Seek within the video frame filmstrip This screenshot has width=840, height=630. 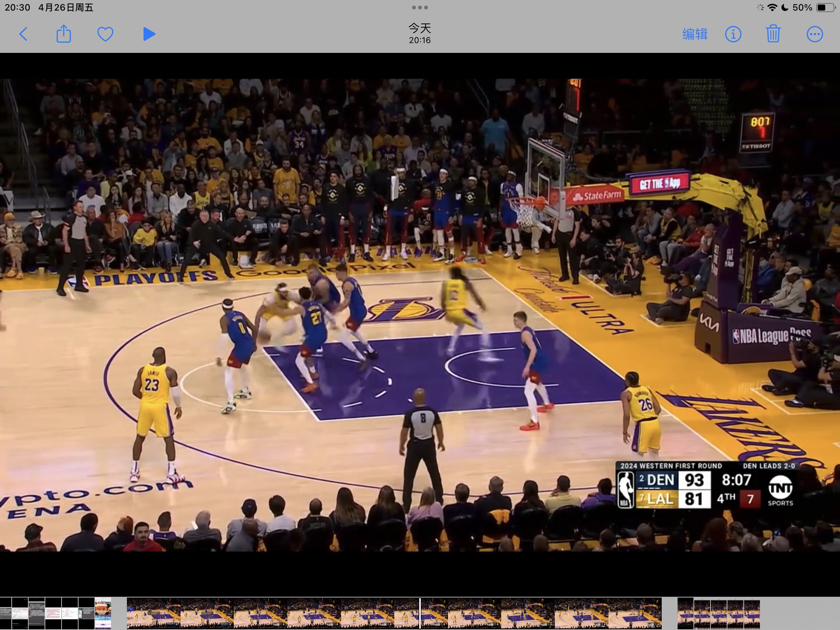394,613
